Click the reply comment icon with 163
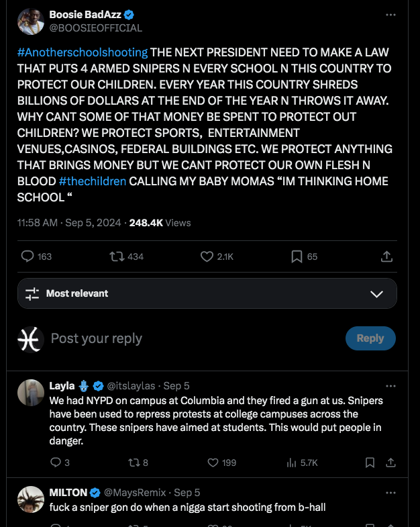 pos(28,256)
